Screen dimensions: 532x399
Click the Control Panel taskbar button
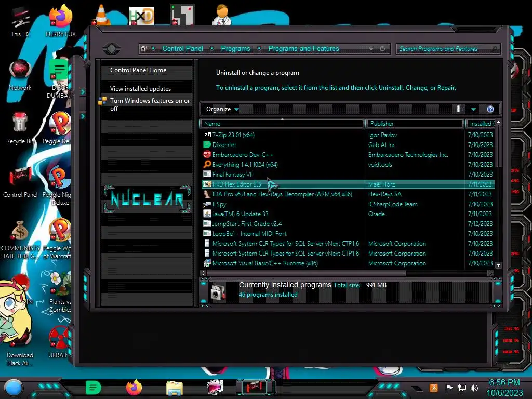256,388
